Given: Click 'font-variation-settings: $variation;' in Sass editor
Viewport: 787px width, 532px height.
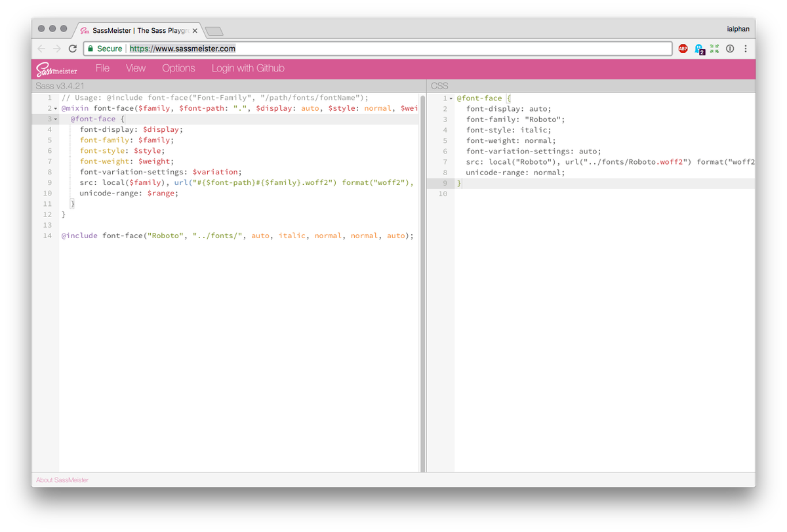Looking at the screenshot, I should 161,172.
